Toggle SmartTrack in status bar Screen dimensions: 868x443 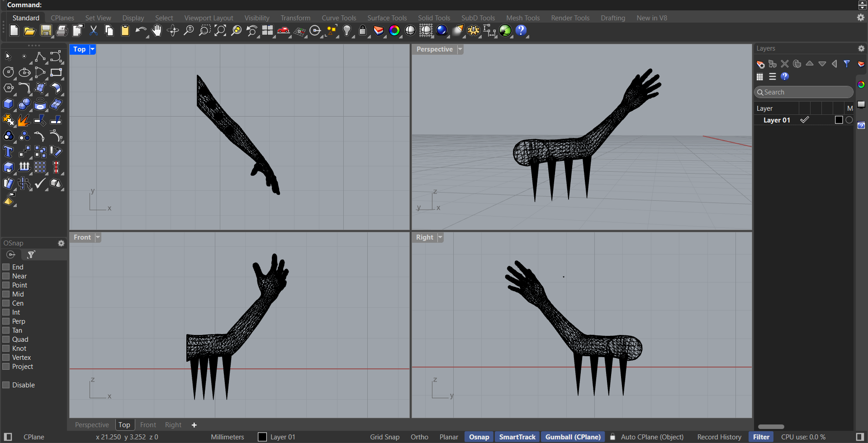pyautogui.click(x=517, y=437)
